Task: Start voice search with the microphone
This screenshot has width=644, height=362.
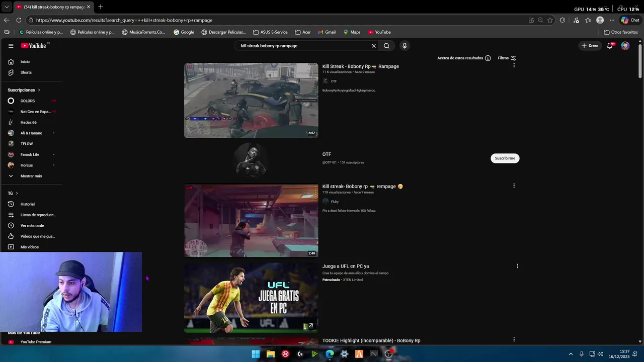Action: (404, 46)
